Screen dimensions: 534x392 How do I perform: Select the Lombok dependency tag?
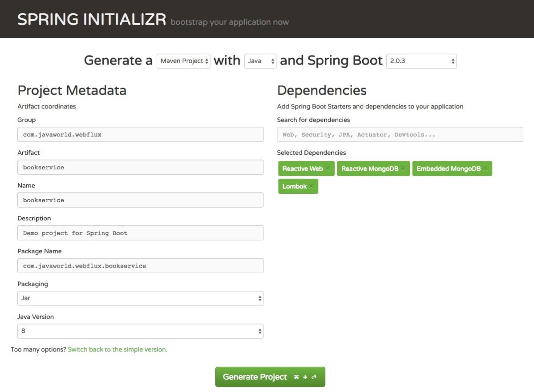pyautogui.click(x=298, y=186)
